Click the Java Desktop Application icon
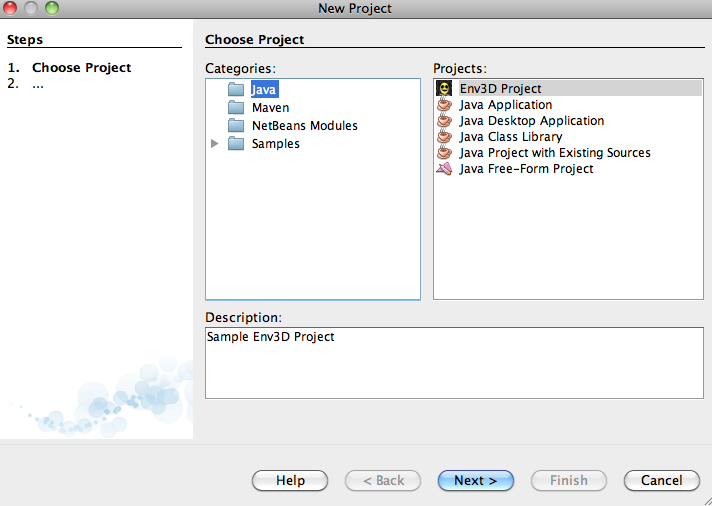The image size is (712, 506). coord(444,121)
